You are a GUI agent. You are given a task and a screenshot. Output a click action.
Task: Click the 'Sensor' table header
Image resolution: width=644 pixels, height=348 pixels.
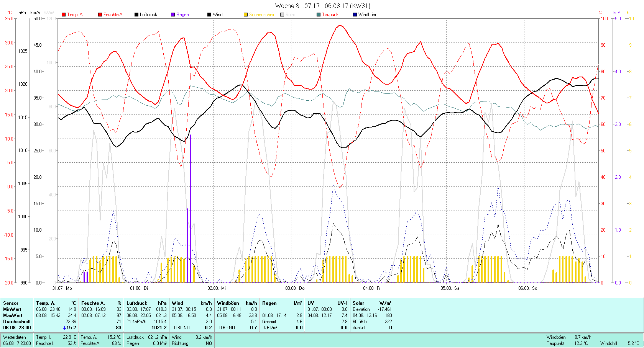11,303
